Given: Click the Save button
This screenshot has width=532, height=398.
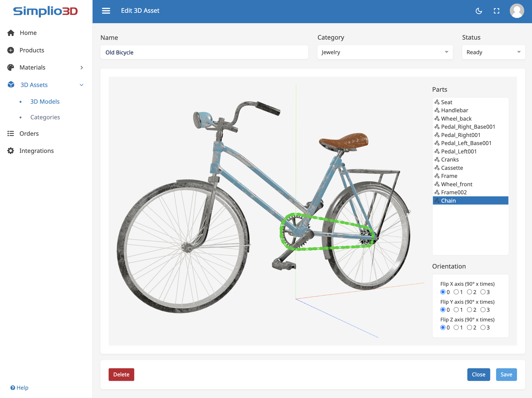Looking at the screenshot, I should point(506,375).
